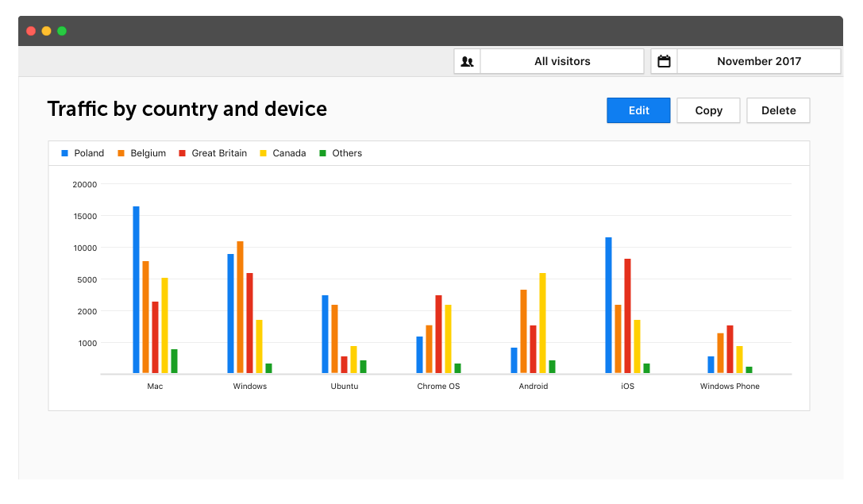Click the 15000 y-axis value
863x504 pixels.
click(x=85, y=216)
